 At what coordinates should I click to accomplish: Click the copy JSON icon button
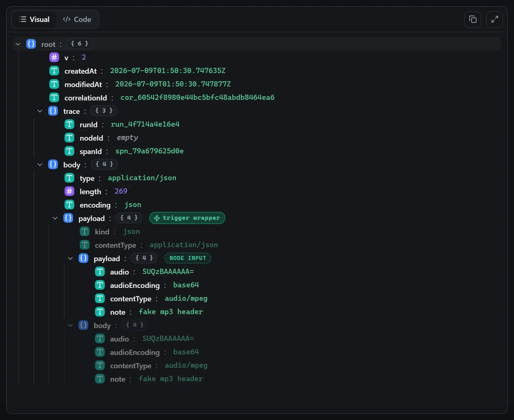[473, 19]
